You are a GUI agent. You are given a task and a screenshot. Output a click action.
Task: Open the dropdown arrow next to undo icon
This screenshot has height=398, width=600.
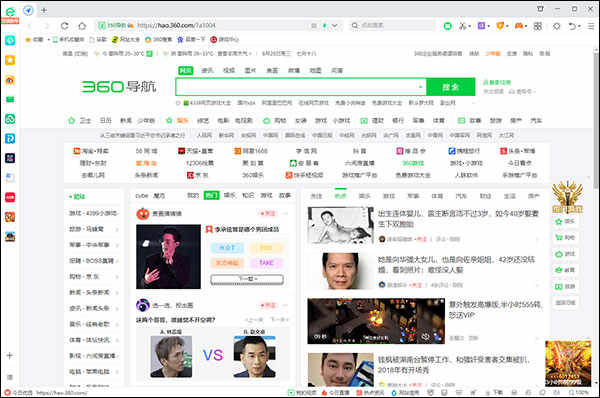[x=579, y=26]
